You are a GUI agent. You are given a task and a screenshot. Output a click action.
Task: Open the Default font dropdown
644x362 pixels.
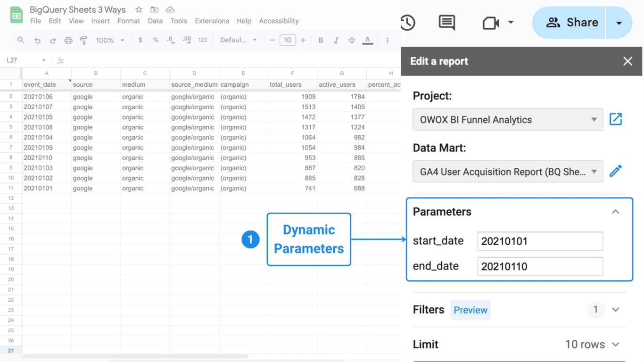239,41
